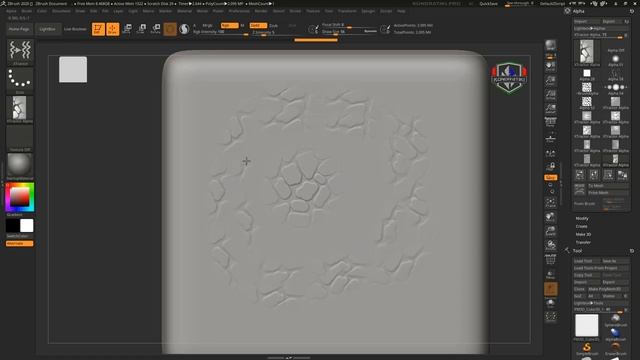Open the Alpha menu in top bar
640x360 pixels.
[11, 11]
